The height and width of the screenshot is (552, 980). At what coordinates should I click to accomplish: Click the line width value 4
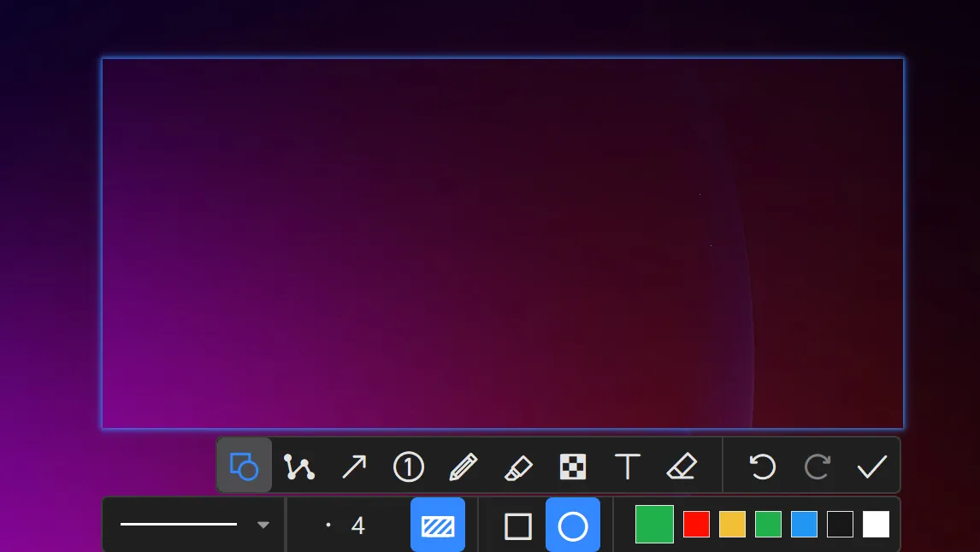point(357,526)
